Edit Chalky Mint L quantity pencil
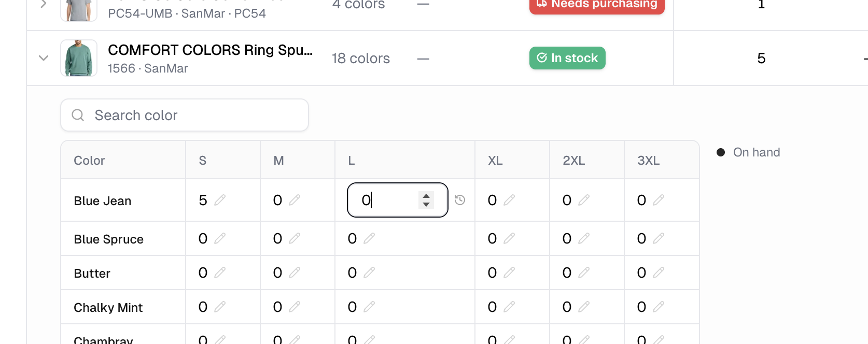Screen dimensions: 868x344 (x=369, y=307)
